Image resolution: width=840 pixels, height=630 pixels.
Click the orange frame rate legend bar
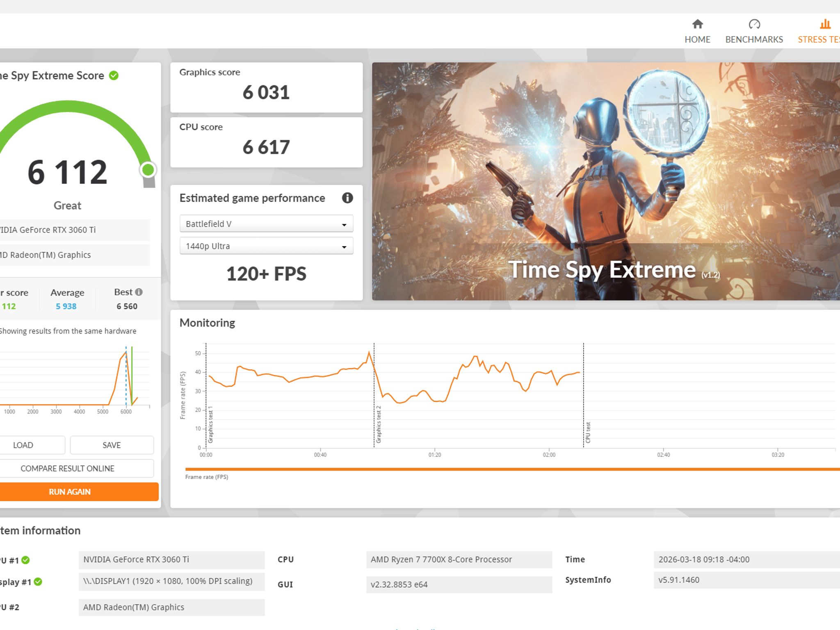coord(512,469)
